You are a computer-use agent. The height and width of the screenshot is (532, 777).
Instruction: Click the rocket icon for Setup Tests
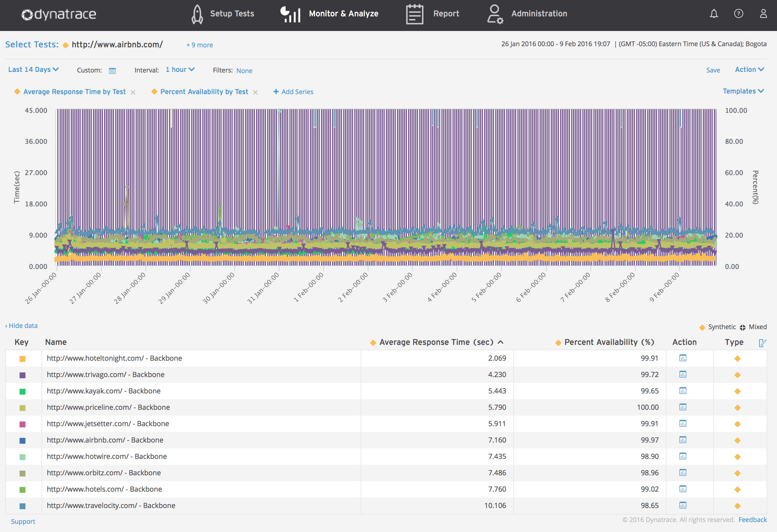pos(197,14)
